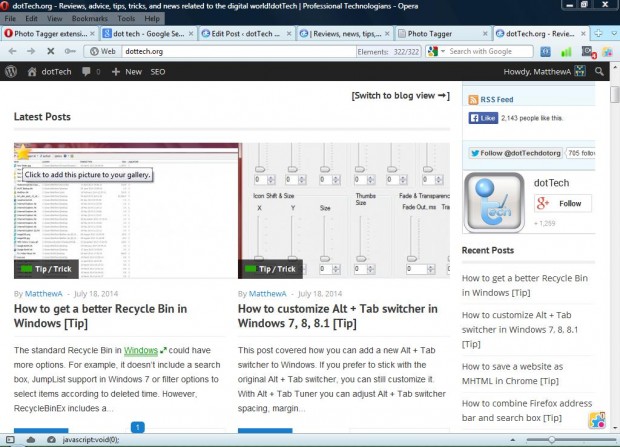Click the blue number 1 badge

(x=138, y=427)
